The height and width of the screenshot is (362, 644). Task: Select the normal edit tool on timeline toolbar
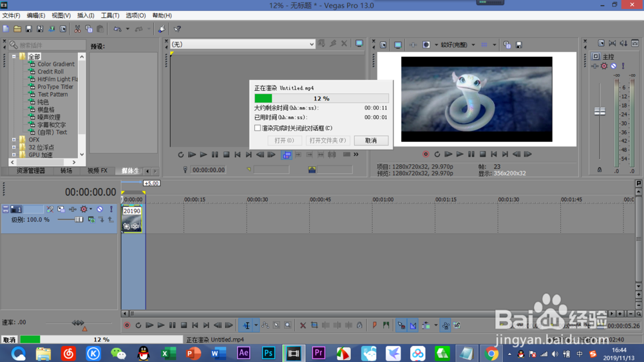[x=247, y=325]
